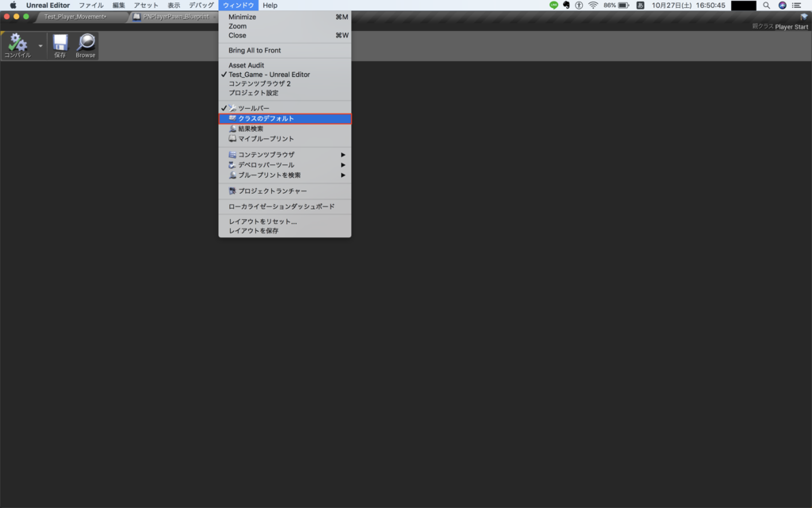Open プロジェクトランチャー from the menu
812x508 pixels.
click(x=285, y=190)
